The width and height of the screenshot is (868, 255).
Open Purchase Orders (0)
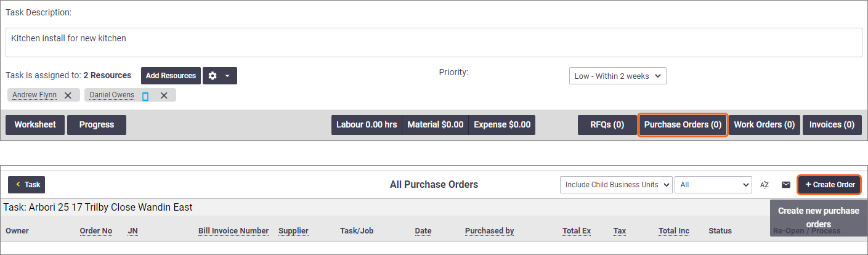tap(683, 124)
